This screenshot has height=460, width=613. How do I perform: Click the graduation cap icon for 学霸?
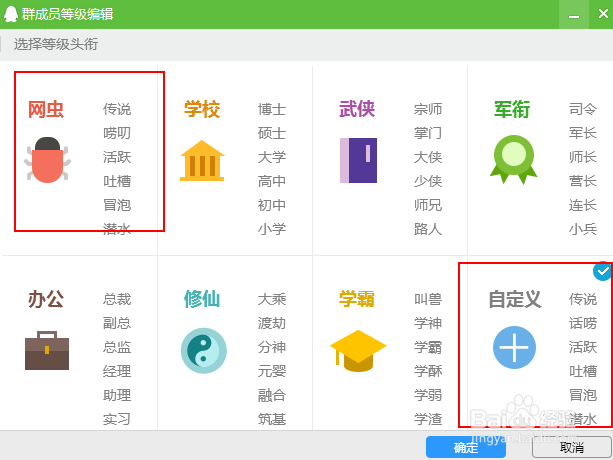coord(358,351)
